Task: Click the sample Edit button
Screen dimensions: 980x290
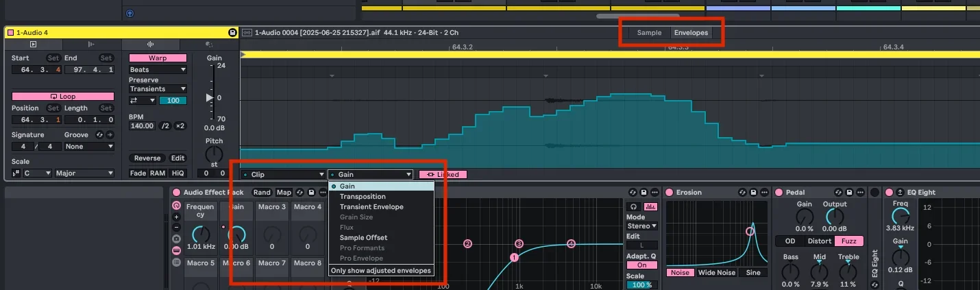Action: pyautogui.click(x=178, y=158)
